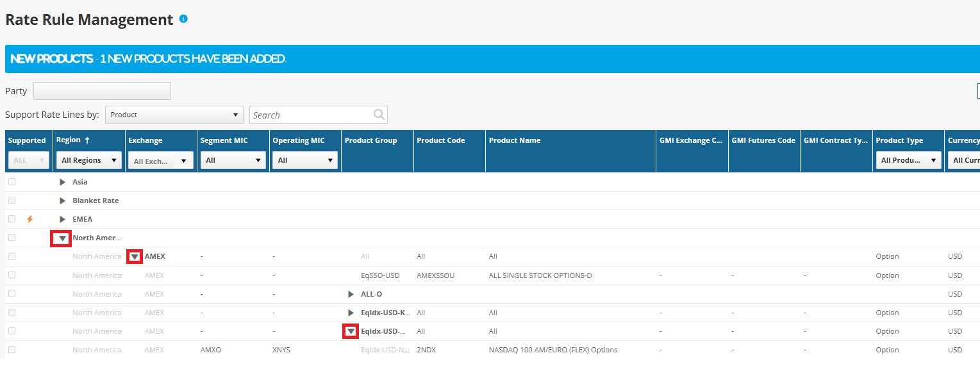Select the AMXO segment MIC cell

pos(211,350)
